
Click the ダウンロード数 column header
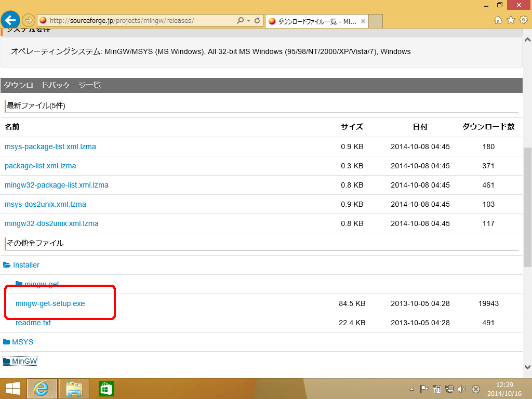click(488, 127)
